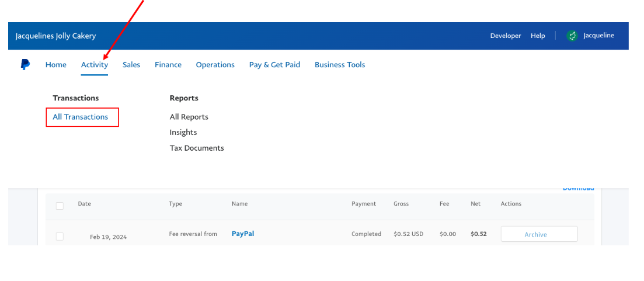Click the Download link
The height and width of the screenshot is (281, 644).
pos(578,188)
